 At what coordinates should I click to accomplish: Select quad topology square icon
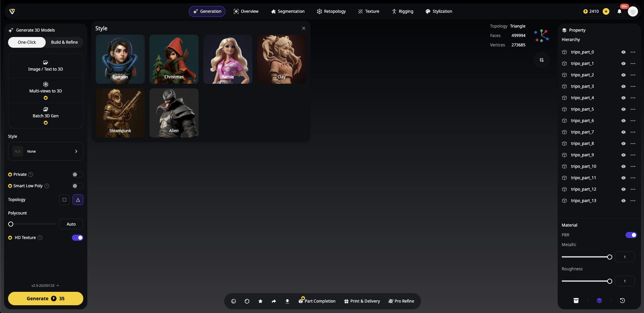coord(65,200)
